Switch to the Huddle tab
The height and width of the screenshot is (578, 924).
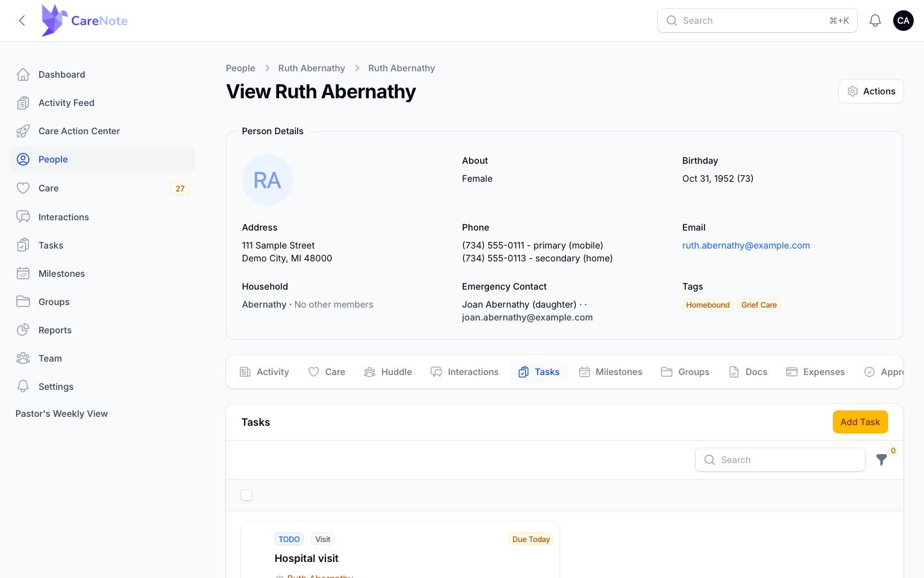click(388, 372)
